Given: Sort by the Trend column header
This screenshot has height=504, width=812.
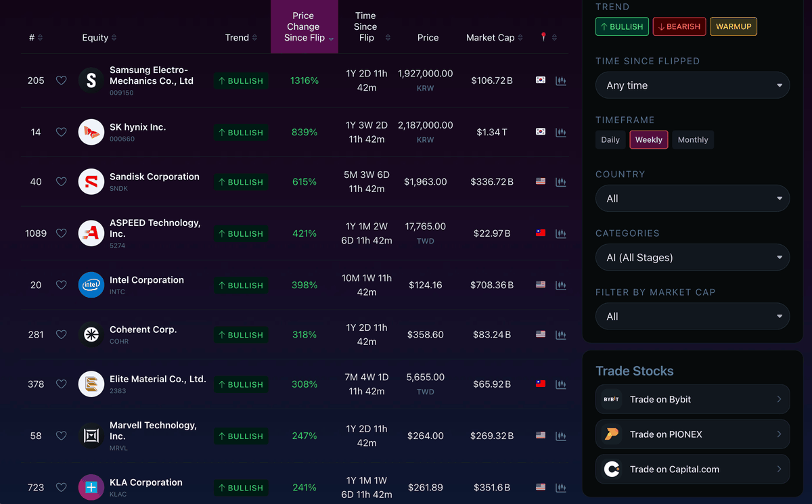Looking at the screenshot, I should tap(242, 37).
